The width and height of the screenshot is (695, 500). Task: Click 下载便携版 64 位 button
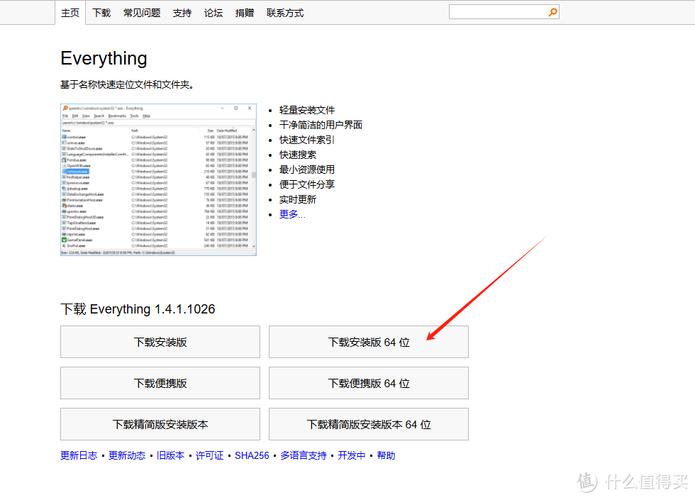point(368,383)
